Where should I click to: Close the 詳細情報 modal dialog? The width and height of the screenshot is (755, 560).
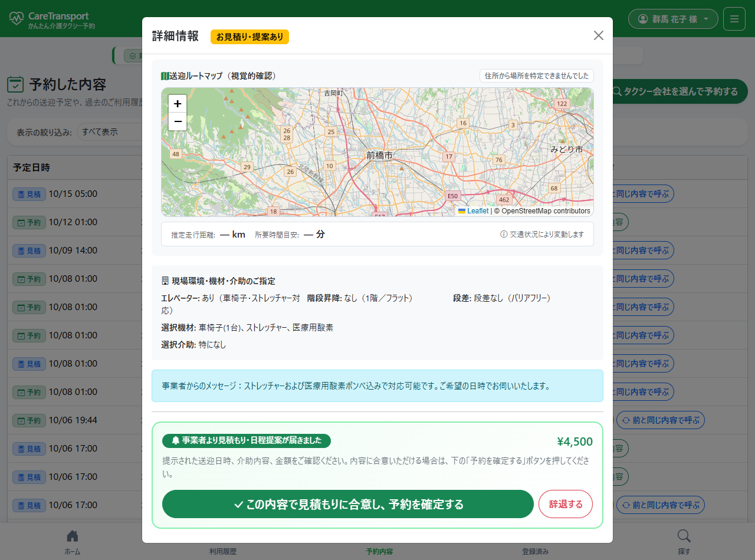598,35
